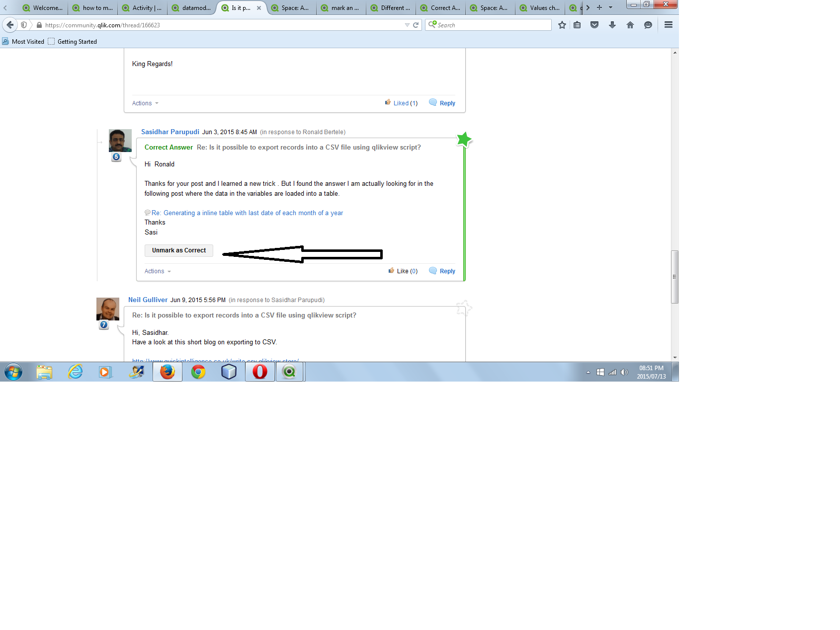
Task: Go to the home page icon
Action: click(630, 25)
